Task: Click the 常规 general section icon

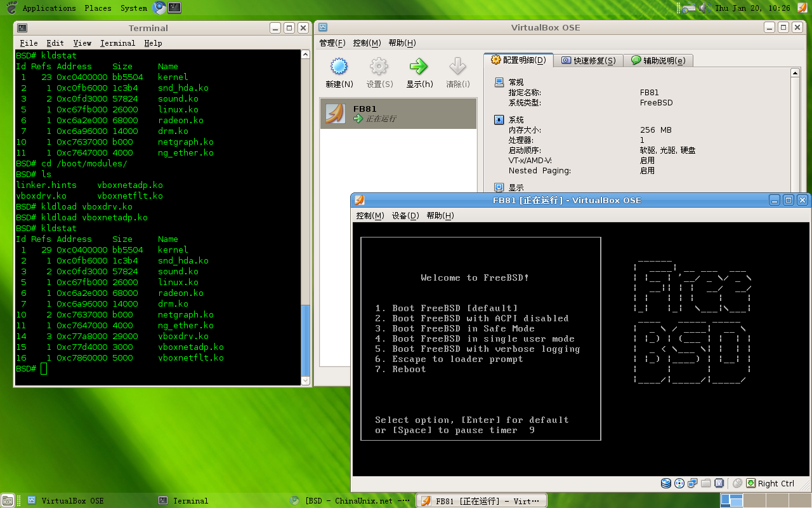Action: (499, 83)
